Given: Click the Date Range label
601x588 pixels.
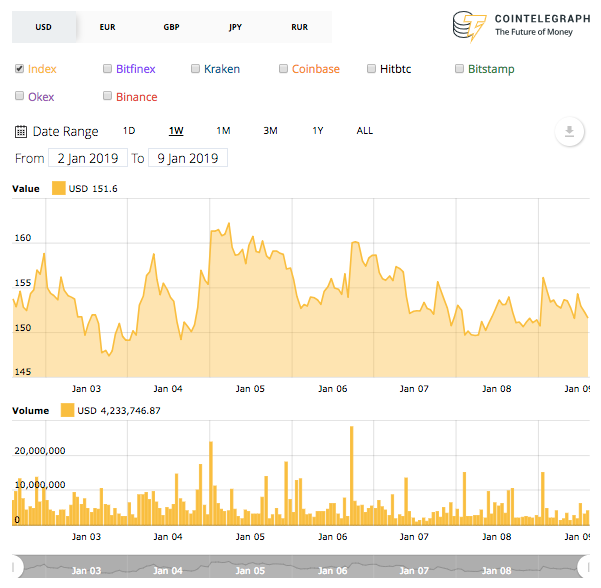Looking at the screenshot, I should tap(66, 131).
